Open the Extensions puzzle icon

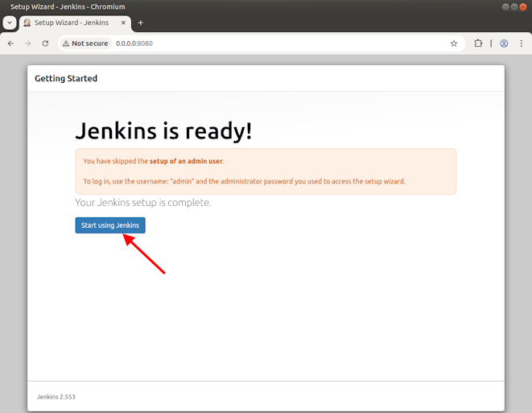[x=478, y=43]
